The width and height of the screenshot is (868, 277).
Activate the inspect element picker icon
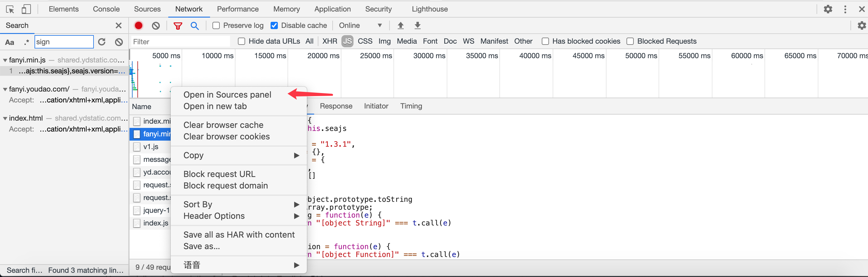pyautogui.click(x=10, y=9)
